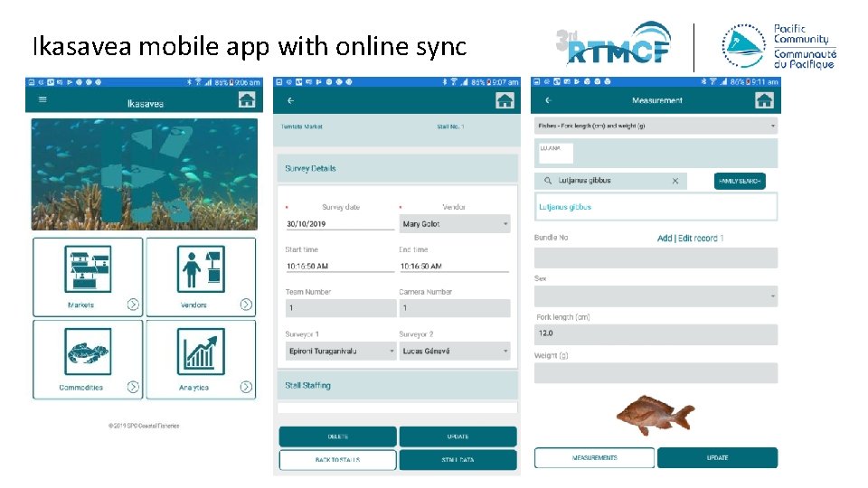This screenshot has height=488, width=868.
Task: Select the Lutjanus gibbus search result
Action: pos(656,207)
